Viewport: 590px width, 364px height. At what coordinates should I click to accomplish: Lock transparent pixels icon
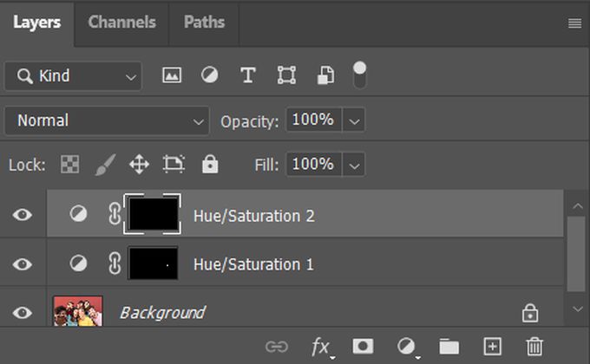69,164
